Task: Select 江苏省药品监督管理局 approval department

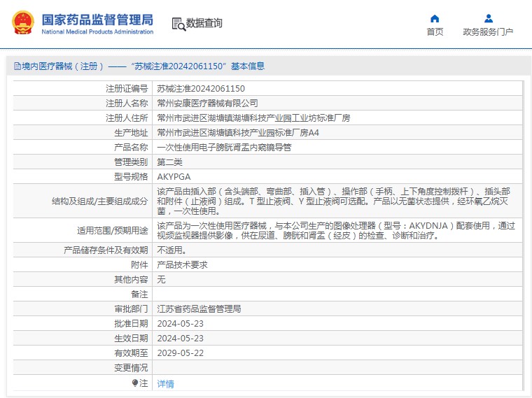Action: (199, 309)
